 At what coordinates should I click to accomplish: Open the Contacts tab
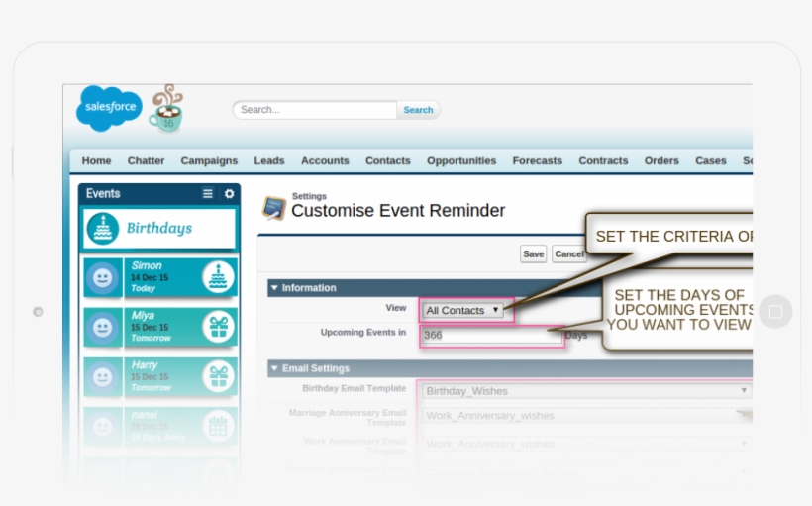coord(388,161)
